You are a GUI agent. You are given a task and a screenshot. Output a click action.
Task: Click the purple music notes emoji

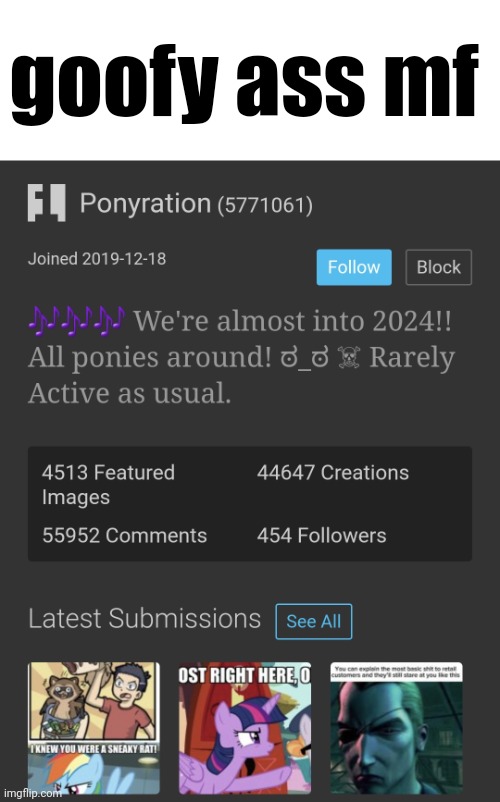click(x=77, y=321)
